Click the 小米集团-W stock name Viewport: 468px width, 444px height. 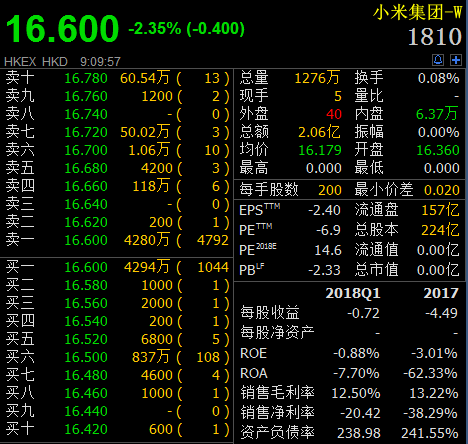(417, 13)
